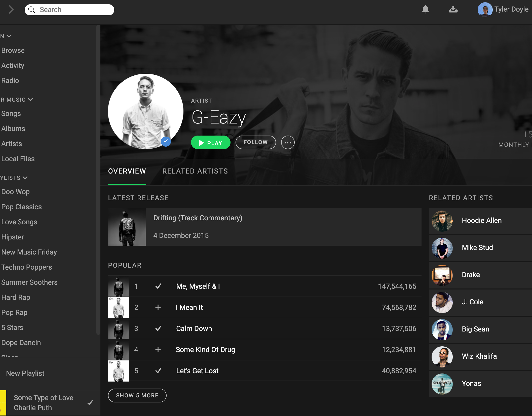Click album art of Calm Down
This screenshot has height=416, width=532.
pos(119,328)
